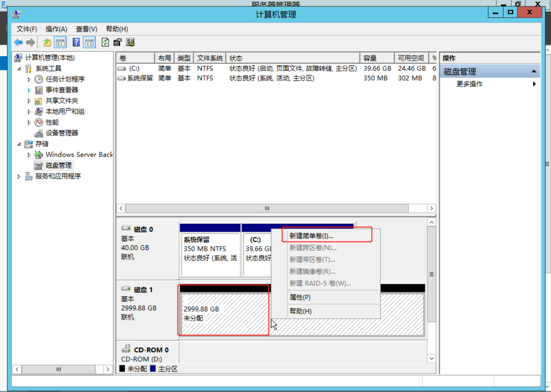Click the blue Back arrow in toolbar
Image resolution: width=551 pixels, height=392 pixels.
(x=18, y=43)
